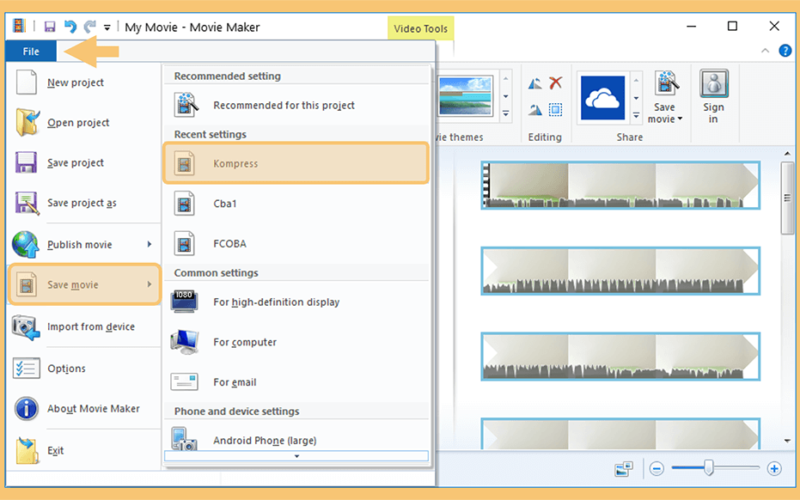Expand the AutoMovie themes gallery More arrow
Image resolution: width=800 pixels, height=500 pixels.
[506, 113]
